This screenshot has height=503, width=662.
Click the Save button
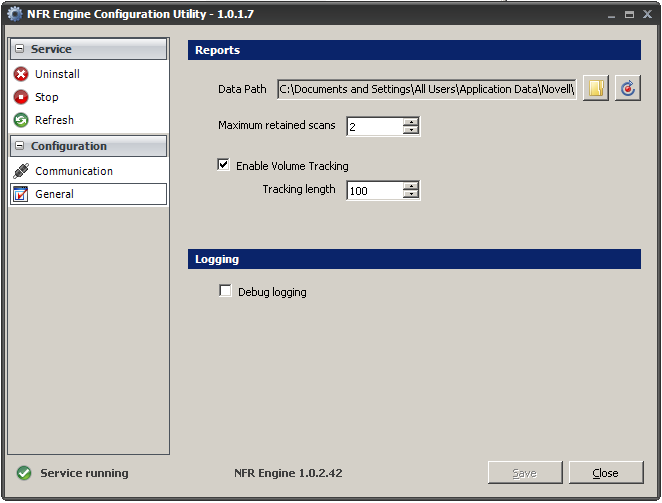(525, 473)
